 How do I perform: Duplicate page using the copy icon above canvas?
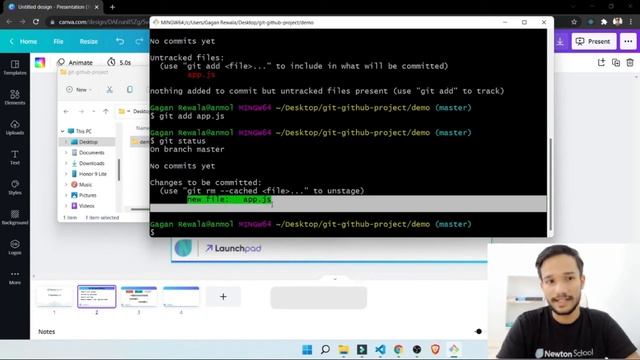tap(616, 62)
